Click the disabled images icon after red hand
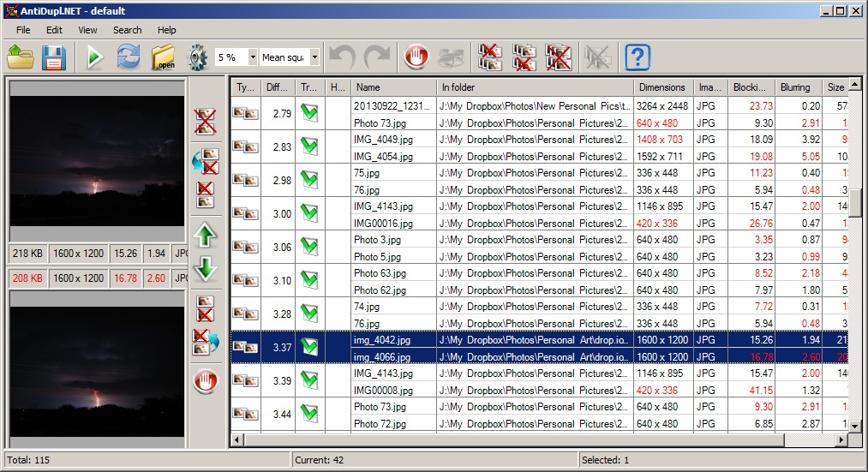 452,57
